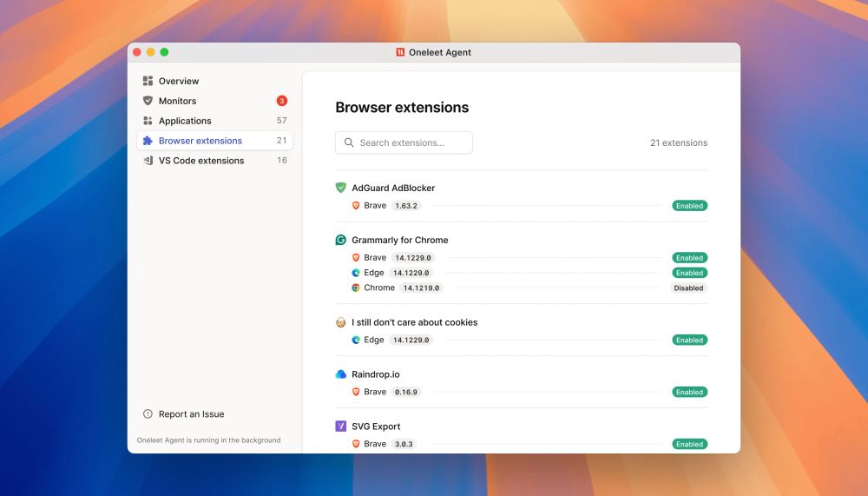
Task: Click I still don't care about cookies title
Action: point(415,322)
